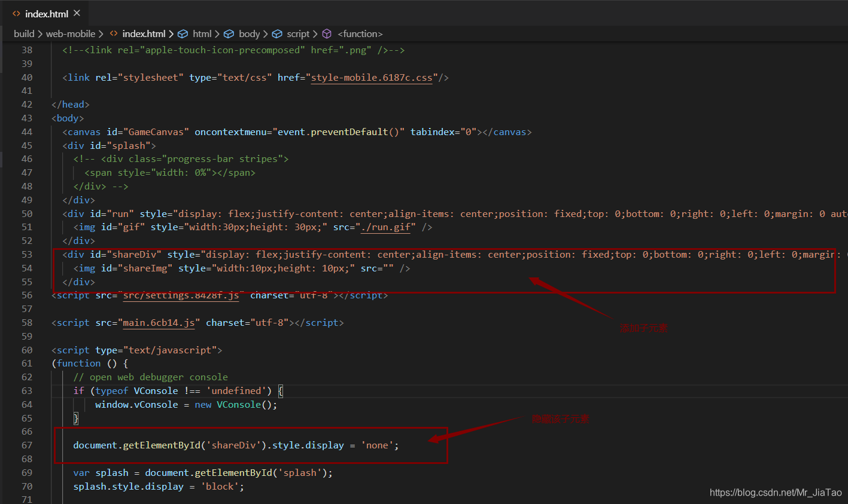Select the html breadcrumb element

(202, 34)
